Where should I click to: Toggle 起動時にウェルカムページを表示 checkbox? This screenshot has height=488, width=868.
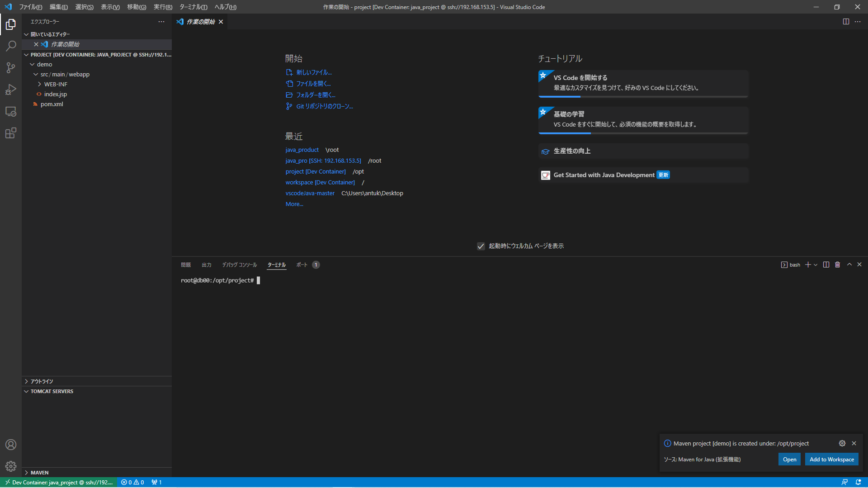pyautogui.click(x=481, y=246)
